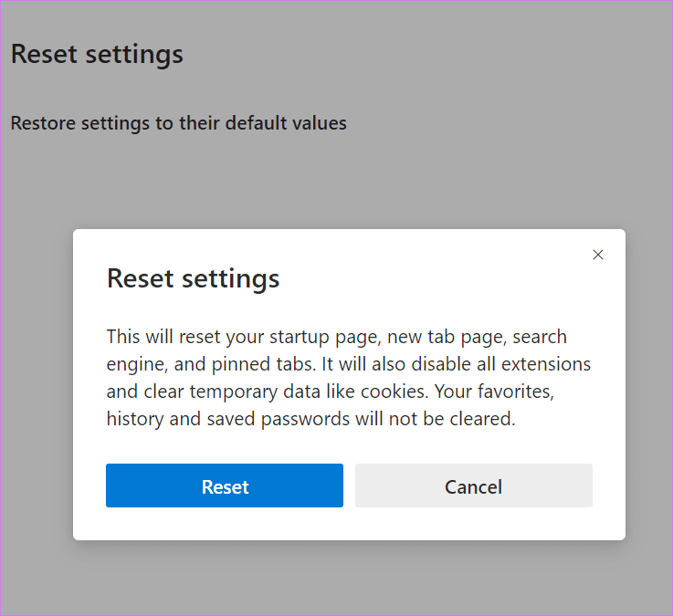Click the dialog text about startup page
This screenshot has width=673, height=616.
click(x=349, y=378)
